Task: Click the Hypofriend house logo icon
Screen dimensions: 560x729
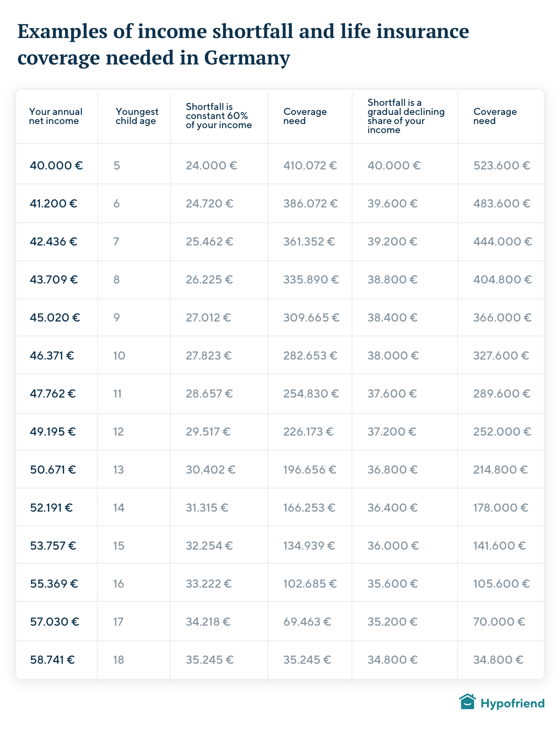Action: pos(467,702)
